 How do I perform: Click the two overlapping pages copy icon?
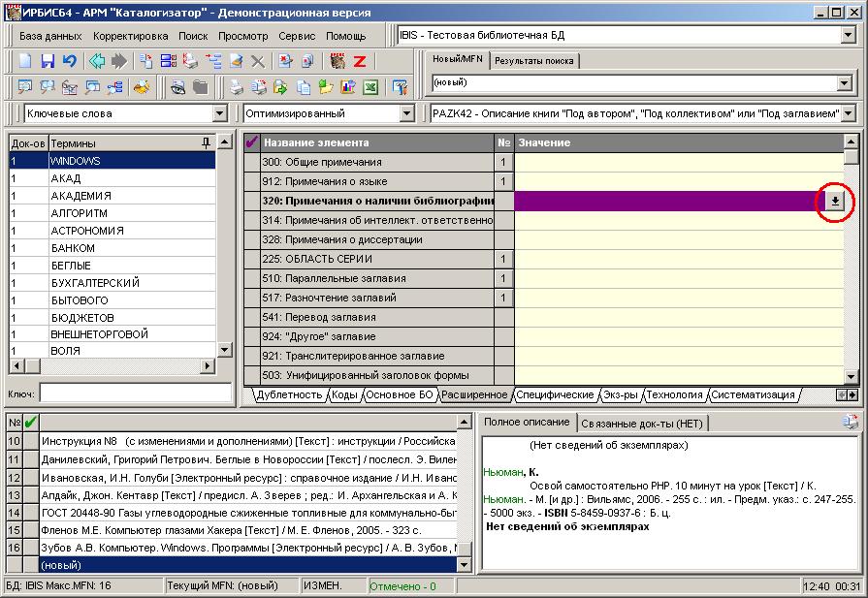[x=304, y=87]
